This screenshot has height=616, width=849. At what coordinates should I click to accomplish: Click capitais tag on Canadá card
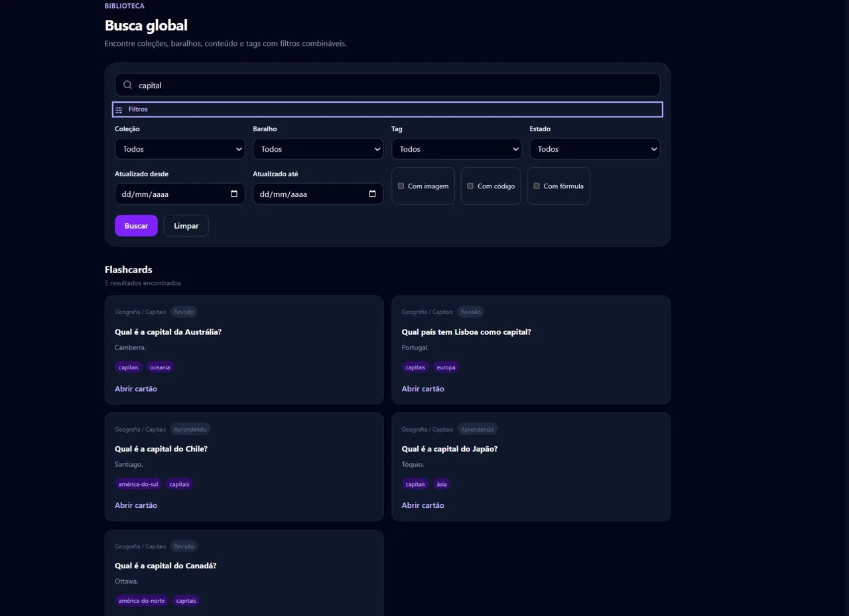[x=186, y=601]
